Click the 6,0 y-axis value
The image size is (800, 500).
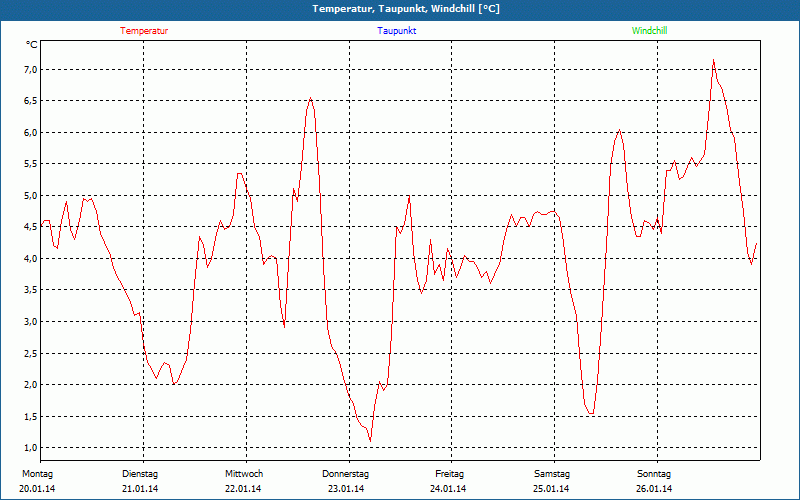coord(31,133)
